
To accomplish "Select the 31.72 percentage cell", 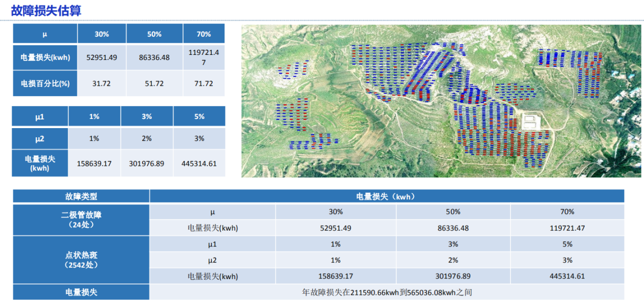I will click(102, 84).
